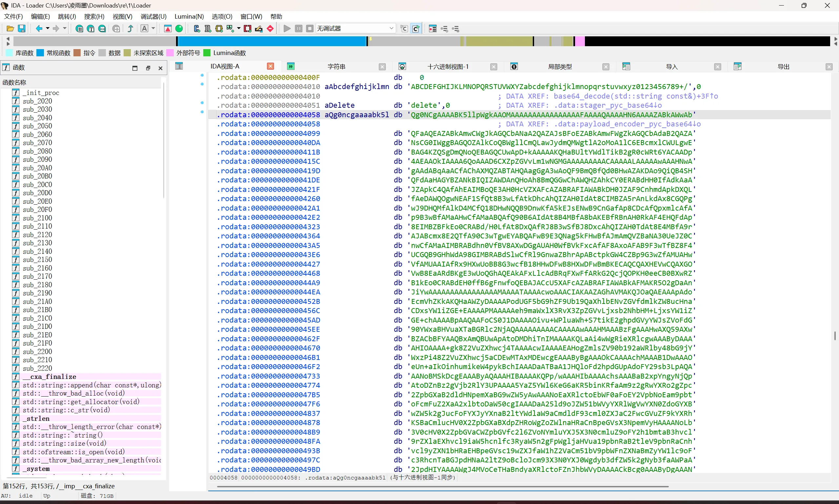Switch to the 导入 tab
The image size is (839, 504).
671,66
